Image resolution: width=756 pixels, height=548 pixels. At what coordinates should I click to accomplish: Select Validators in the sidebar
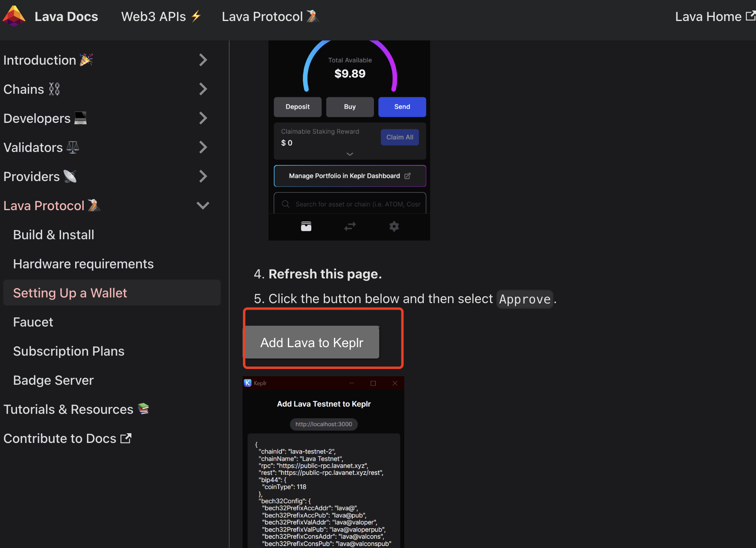[x=41, y=148]
